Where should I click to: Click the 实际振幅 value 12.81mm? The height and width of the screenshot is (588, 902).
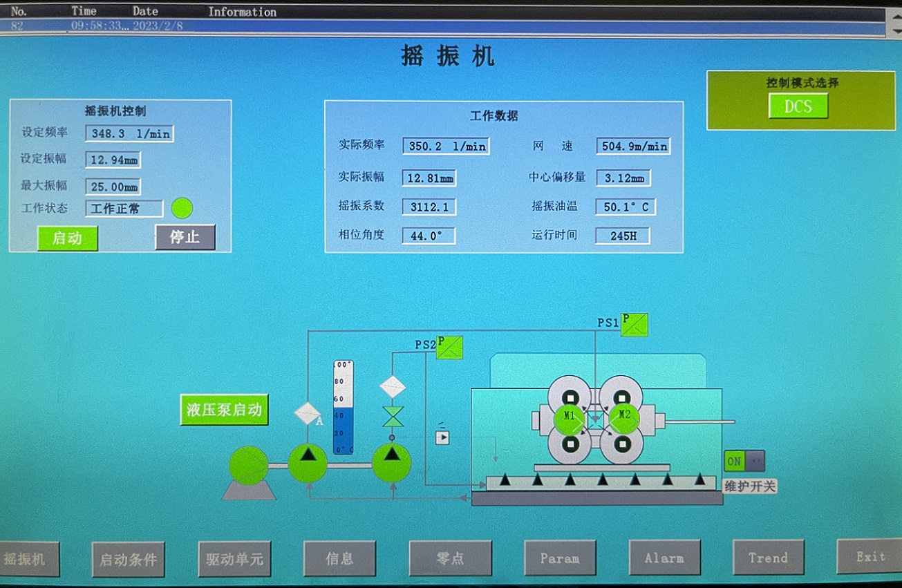tap(429, 178)
